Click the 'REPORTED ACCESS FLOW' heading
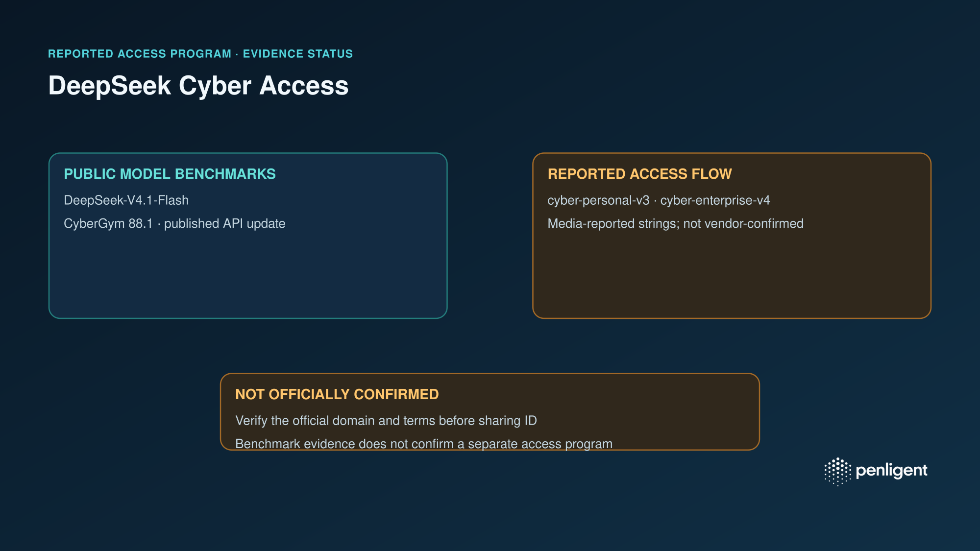 click(639, 174)
